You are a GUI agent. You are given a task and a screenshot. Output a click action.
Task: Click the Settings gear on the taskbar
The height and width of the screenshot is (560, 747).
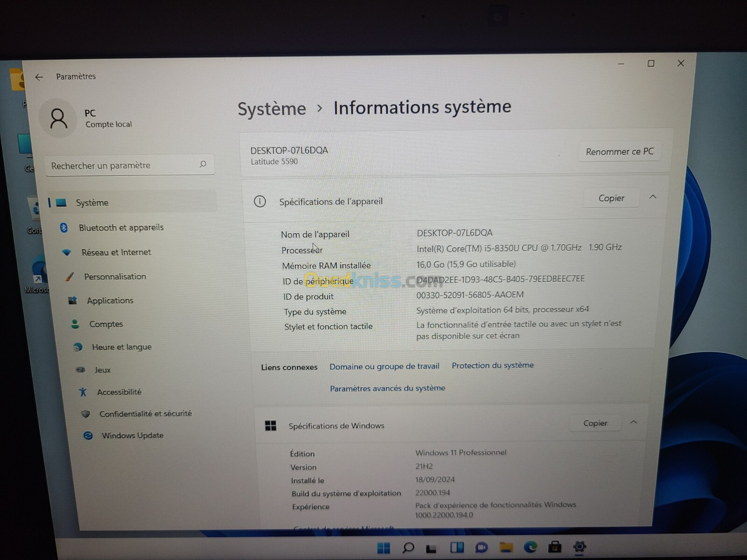(579, 546)
